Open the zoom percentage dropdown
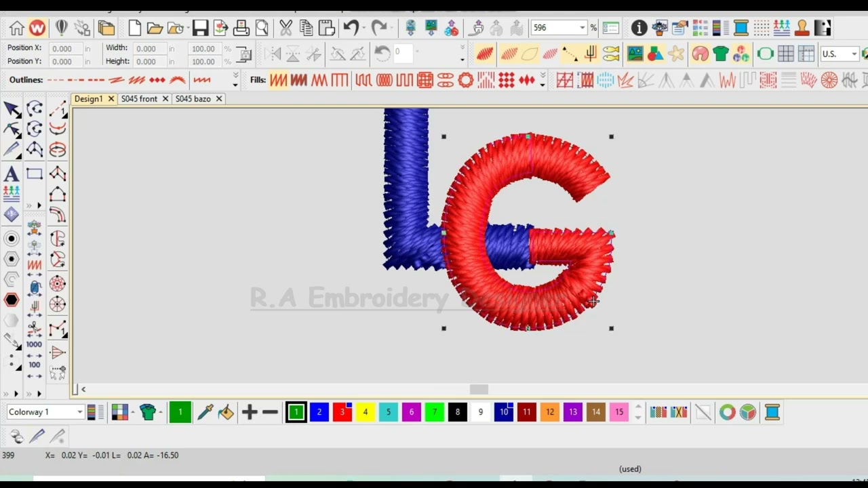This screenshot has height=488, width=868. [x=582, y=28]
